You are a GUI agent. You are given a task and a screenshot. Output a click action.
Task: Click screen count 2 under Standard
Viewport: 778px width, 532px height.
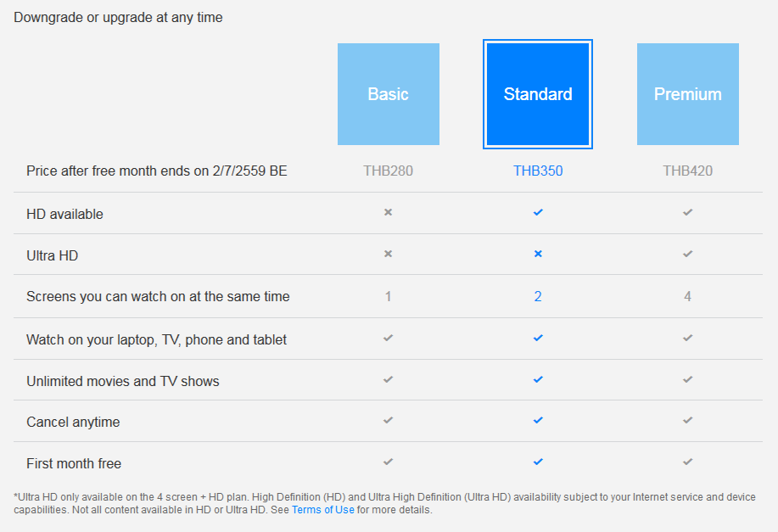pos(538,296)
